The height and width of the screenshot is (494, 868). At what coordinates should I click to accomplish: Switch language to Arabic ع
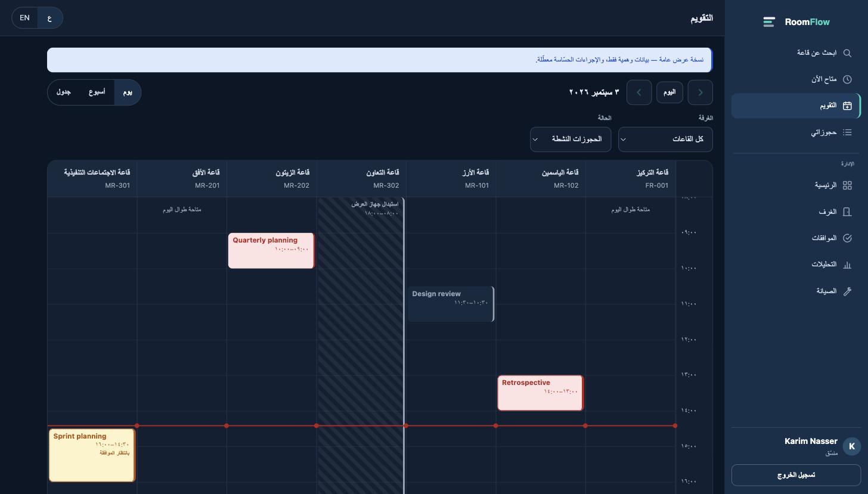coord(49,18)
